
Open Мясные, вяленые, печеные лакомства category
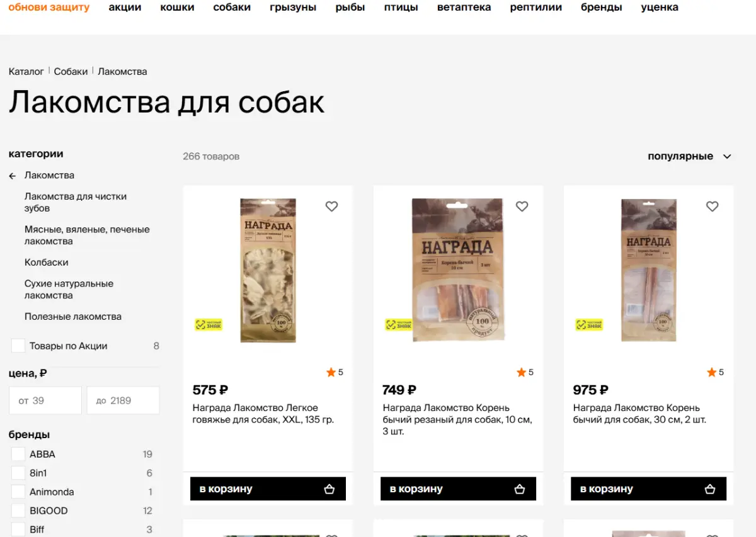pyautogui.click(x=87, y=235)
